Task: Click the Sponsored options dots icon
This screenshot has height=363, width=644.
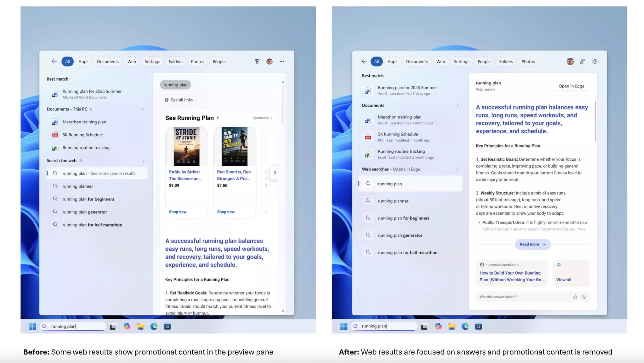Action: click(x=271, y=118)
